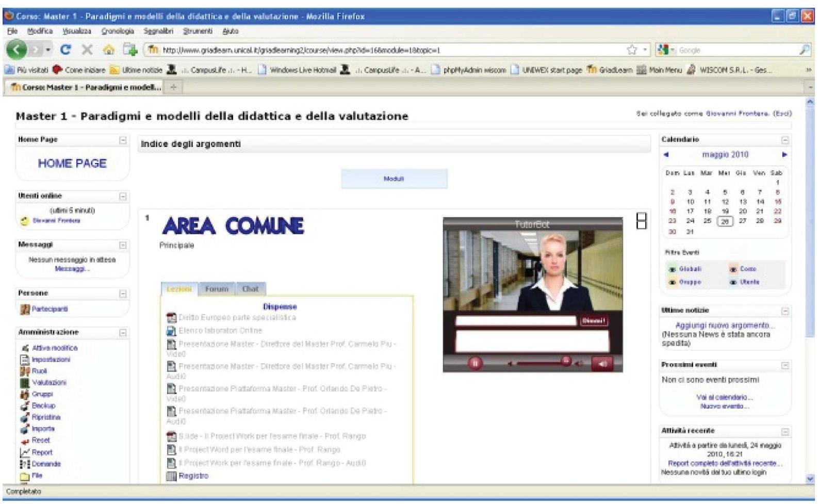Open Backup in the Amministrazione block
The image size is (818, 504).
point(43,405)
